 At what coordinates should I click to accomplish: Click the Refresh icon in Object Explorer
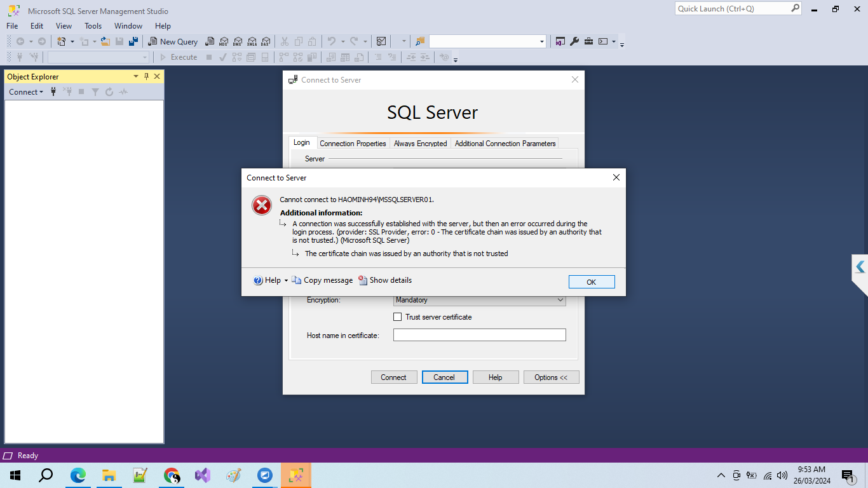109,92
